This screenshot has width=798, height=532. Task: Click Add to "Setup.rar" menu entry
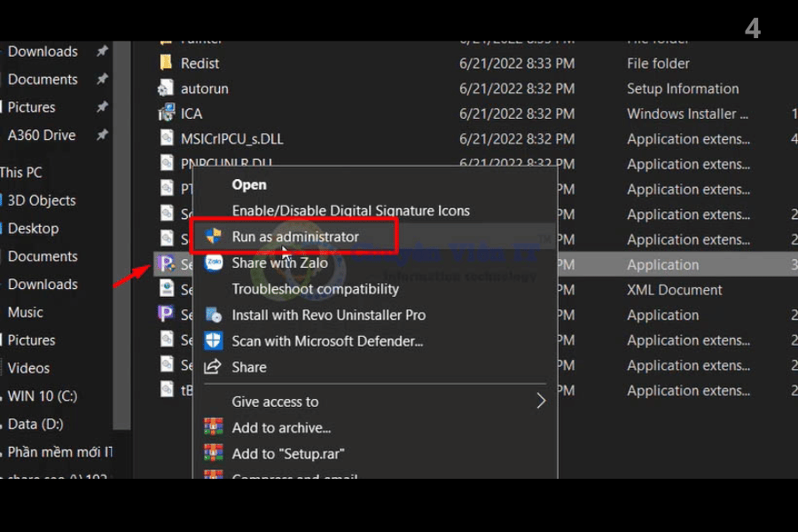tap(288, 453)
